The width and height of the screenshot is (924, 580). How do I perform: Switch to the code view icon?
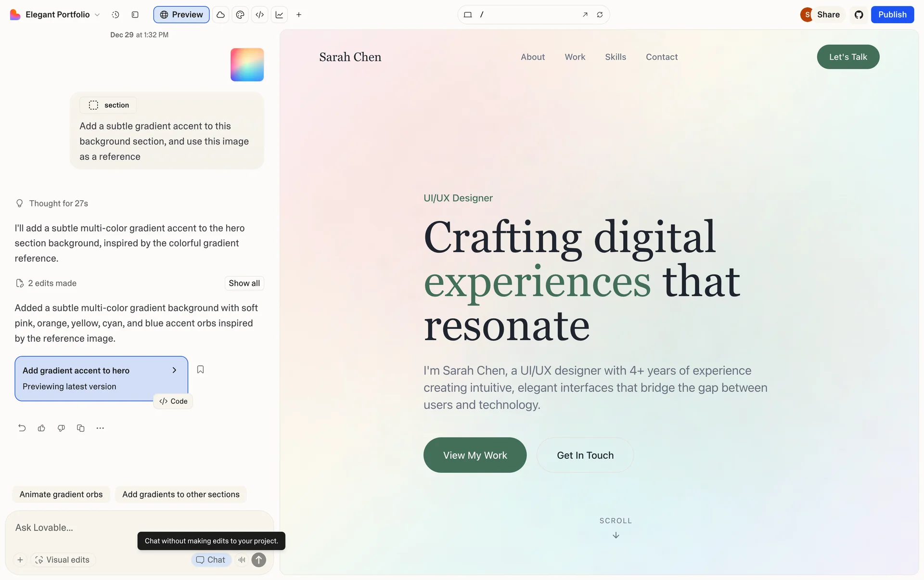[260, 15]
